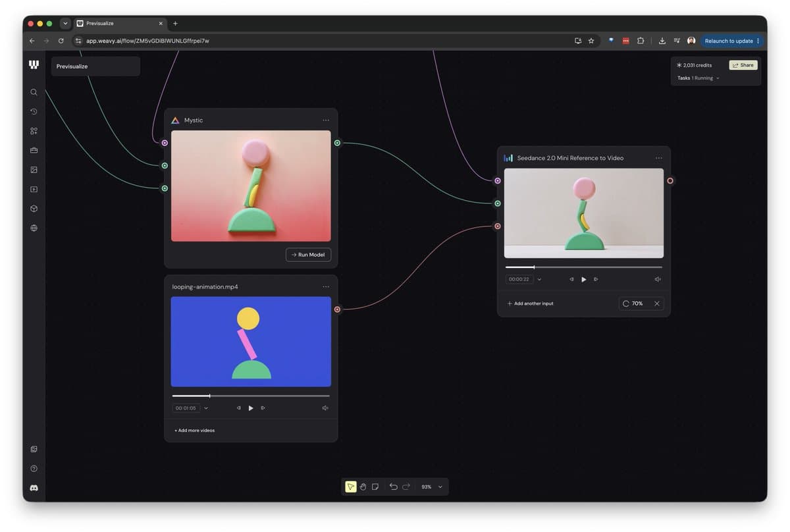Open timecode dropdown next to 00:00:22
790x532 pixels.
pyautogui.click(x=539, y=279)
